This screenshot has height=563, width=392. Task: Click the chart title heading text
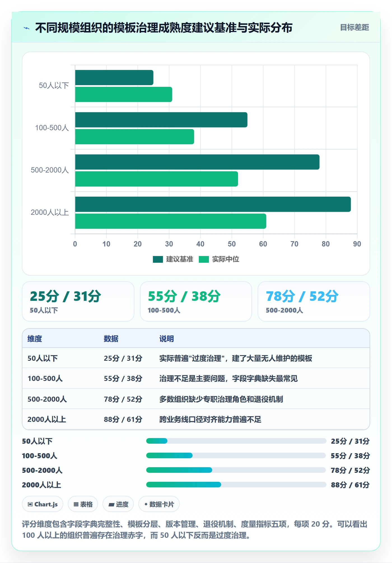click(x=164, y=28)
